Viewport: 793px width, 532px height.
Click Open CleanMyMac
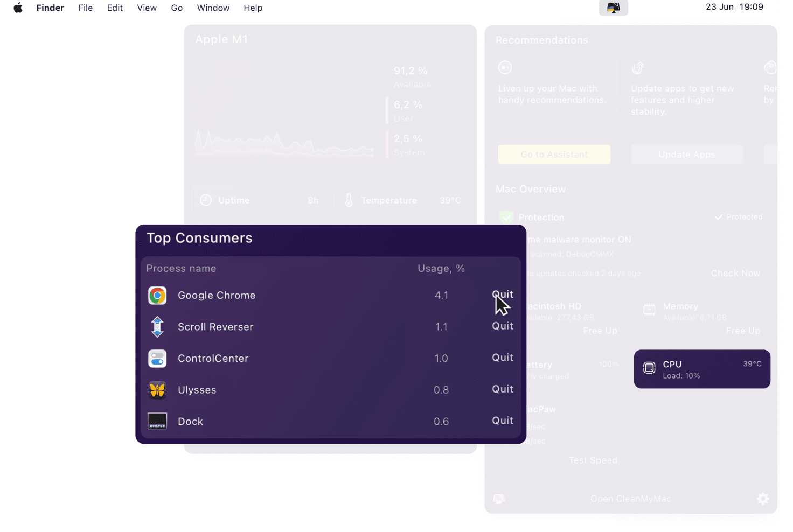pyautogui.click(x=631, y=499)
